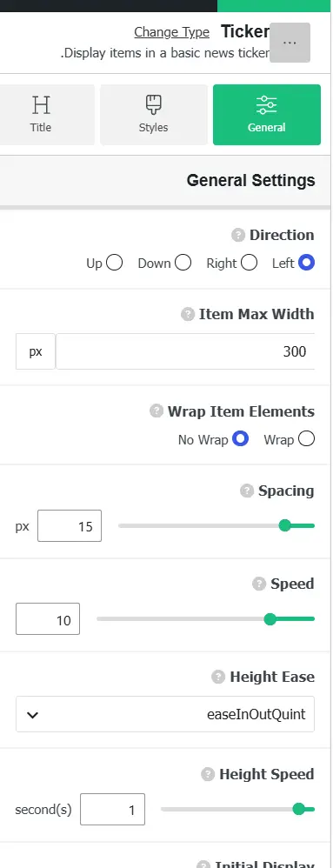Click the help icon for Wrap Item Elements
This screenshot has height=868, width=333.
157,411
